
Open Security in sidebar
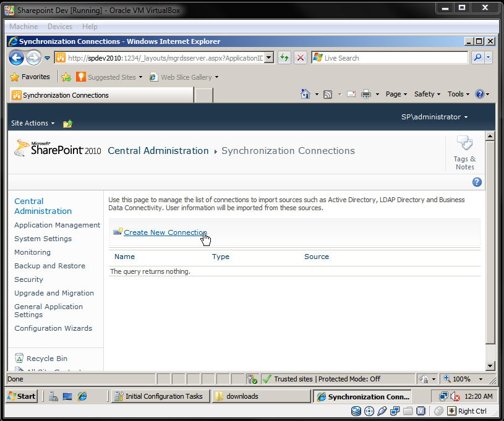(x=28, y=279)
